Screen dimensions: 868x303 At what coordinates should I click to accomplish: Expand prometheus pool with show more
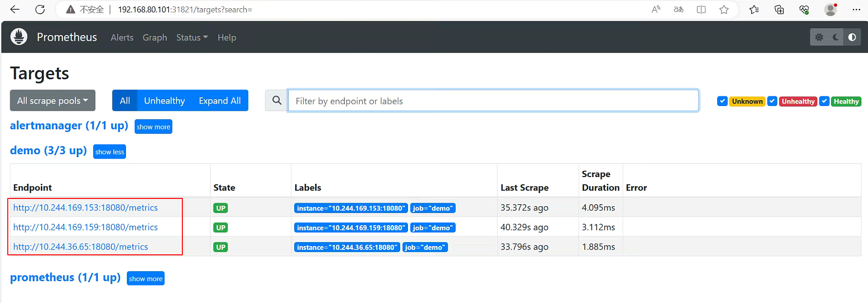point(145,278)
